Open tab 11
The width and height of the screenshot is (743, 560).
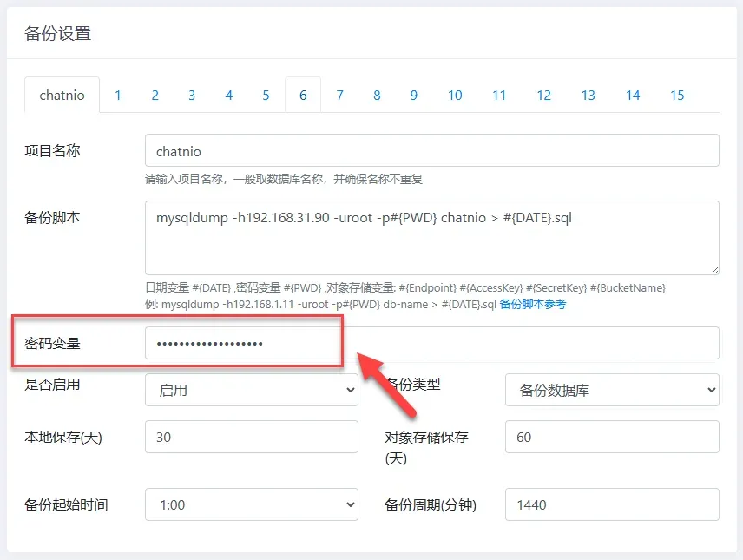click(x=499, y=95)
